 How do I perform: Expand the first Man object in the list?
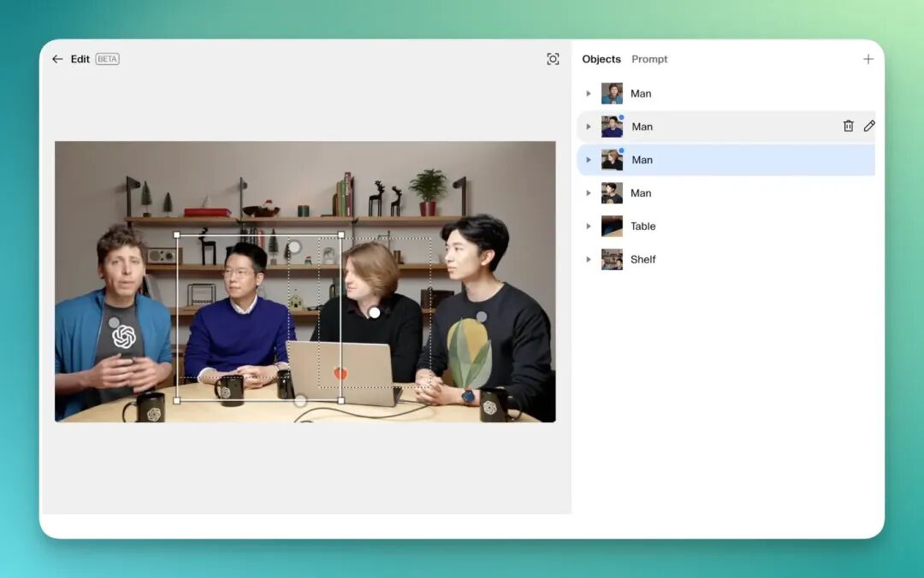point(588,93)
